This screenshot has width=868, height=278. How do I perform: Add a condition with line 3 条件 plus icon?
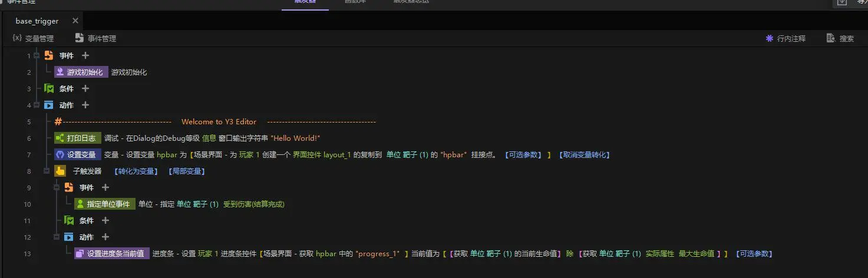[x=85, y=88]
